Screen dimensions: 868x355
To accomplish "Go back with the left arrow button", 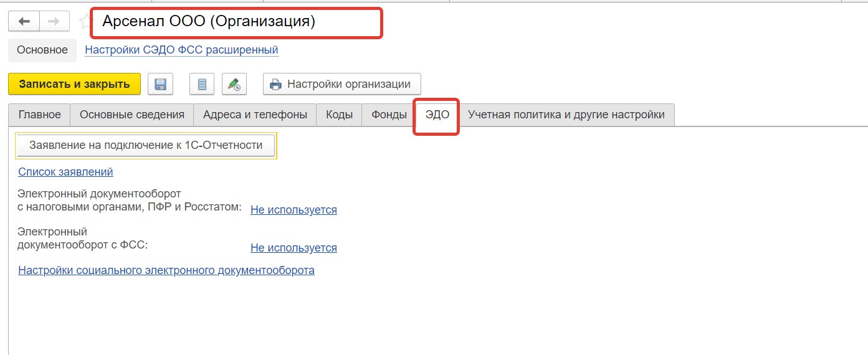I will coord(24,22).
